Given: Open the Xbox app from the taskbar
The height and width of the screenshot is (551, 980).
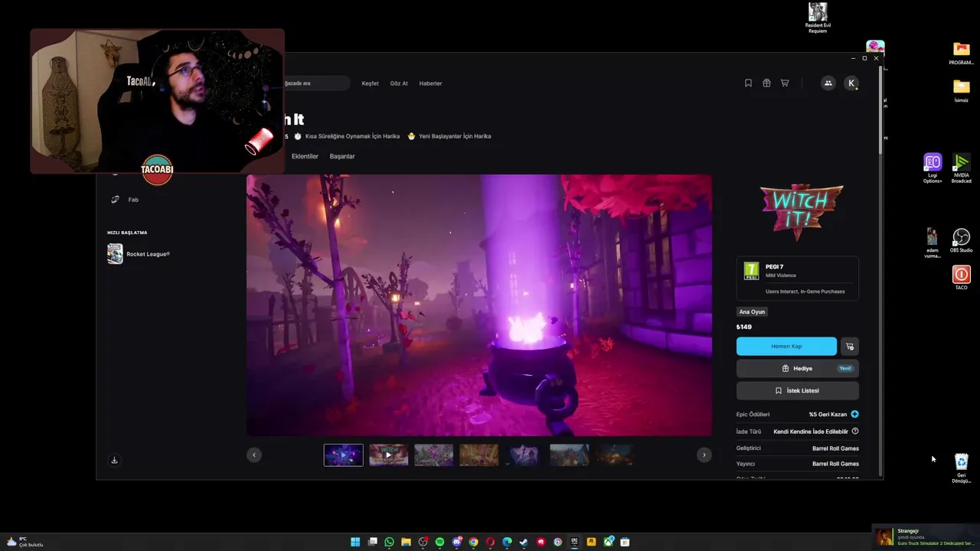Looking at the screenshot, I should 608,542.
